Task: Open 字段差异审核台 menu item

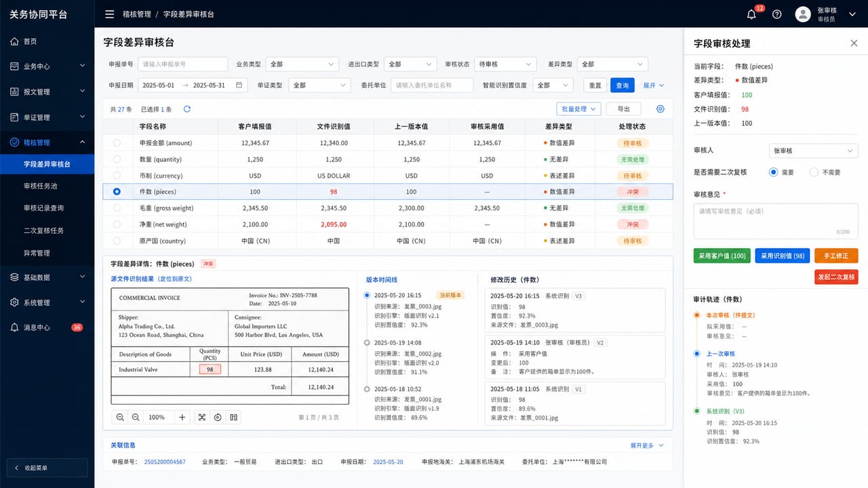Action: pos(47,164)
